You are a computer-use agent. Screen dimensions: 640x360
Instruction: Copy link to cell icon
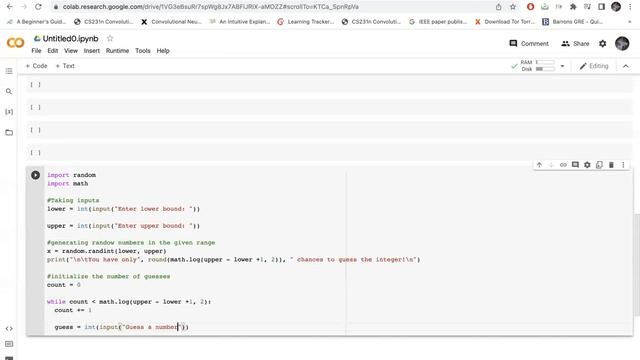click(x=563, y=165)
